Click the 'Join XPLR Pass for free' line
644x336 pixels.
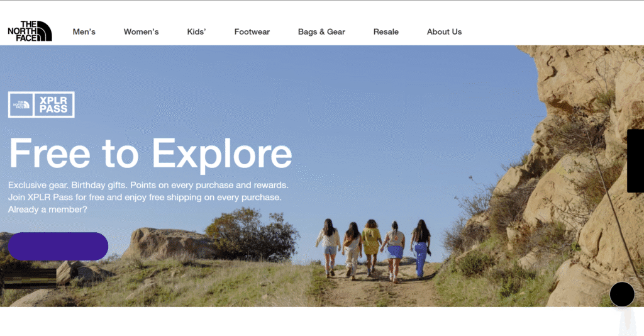click(145, 197)
